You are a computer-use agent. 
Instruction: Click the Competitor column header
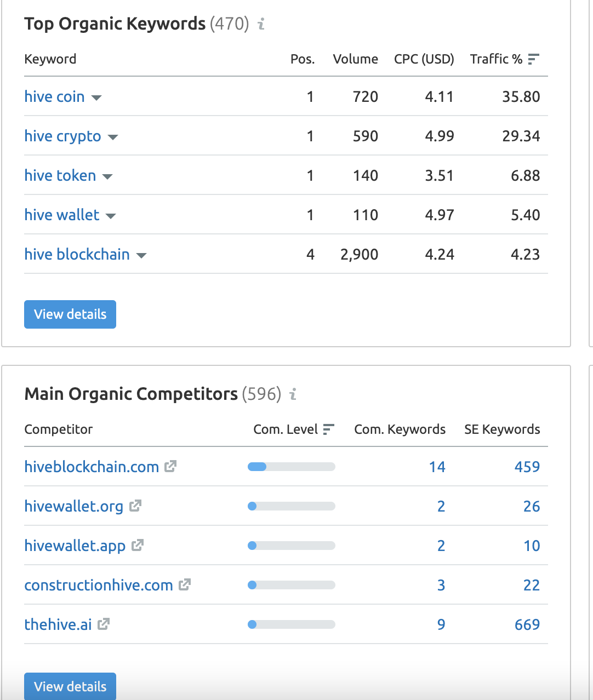tap(59, 429)
